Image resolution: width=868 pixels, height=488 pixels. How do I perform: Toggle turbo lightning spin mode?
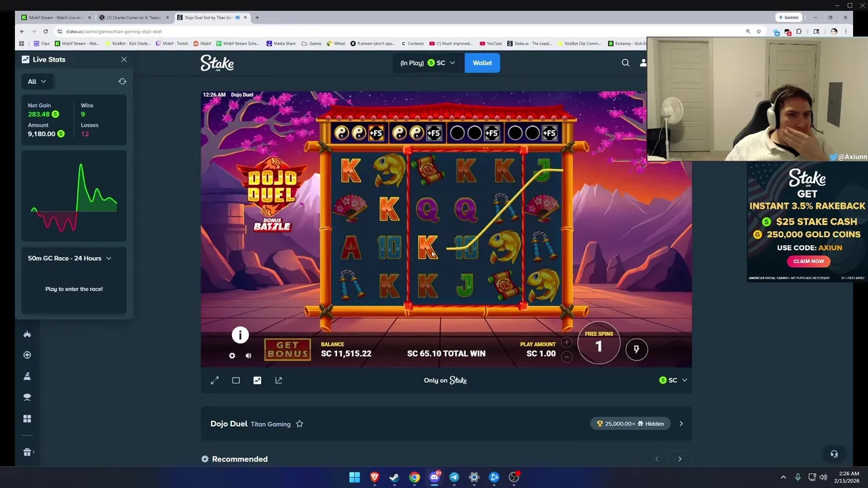636,349
